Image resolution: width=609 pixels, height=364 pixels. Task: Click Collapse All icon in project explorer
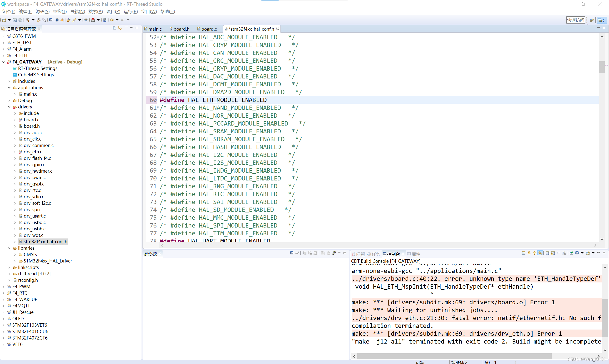(114, 28)
